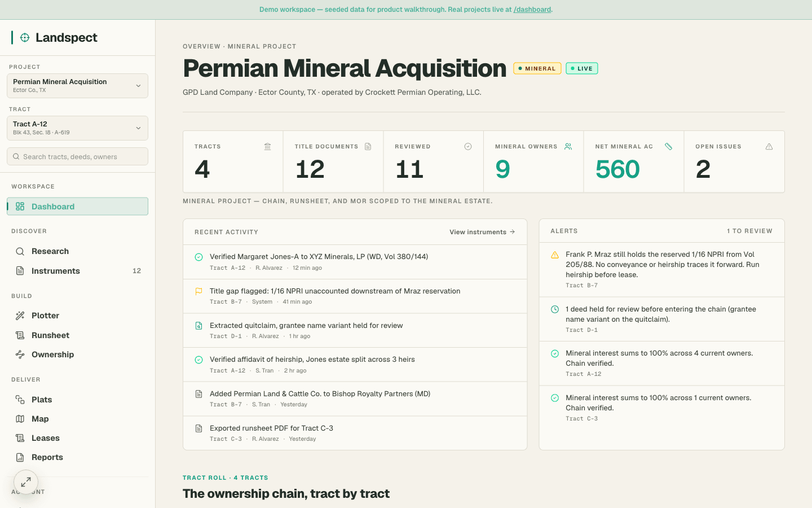Click the Leases scroll icon

coord(20,438)
